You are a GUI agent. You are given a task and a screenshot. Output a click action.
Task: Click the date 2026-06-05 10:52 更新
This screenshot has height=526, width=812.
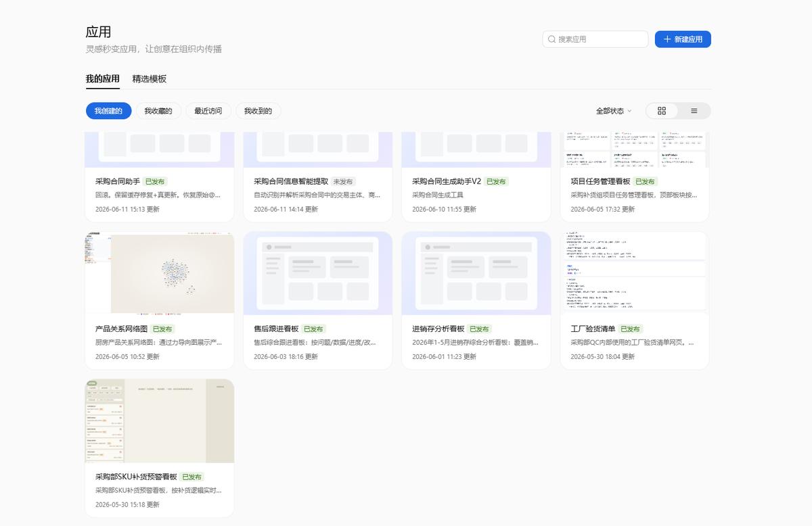pos(127,357)
